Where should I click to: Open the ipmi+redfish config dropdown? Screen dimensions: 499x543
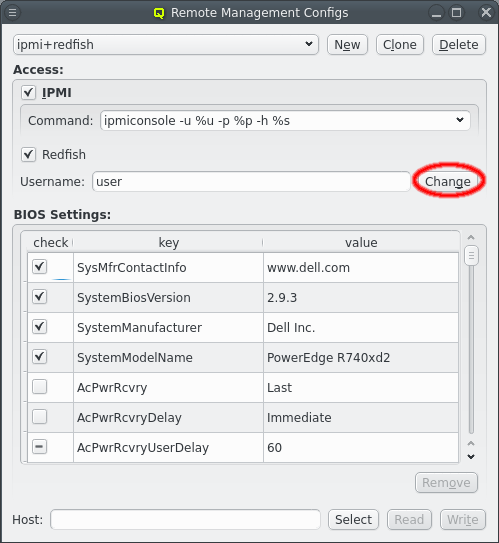pos(166,44)
